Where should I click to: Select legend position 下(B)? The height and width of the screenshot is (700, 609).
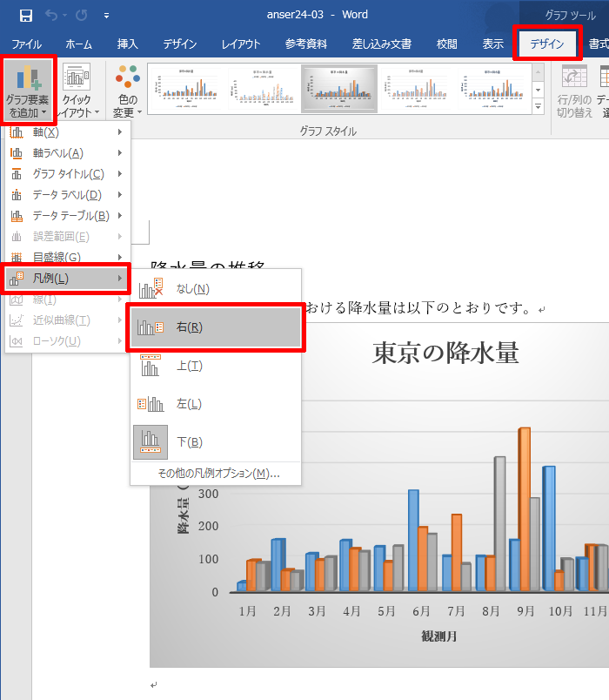click(216, 442)
